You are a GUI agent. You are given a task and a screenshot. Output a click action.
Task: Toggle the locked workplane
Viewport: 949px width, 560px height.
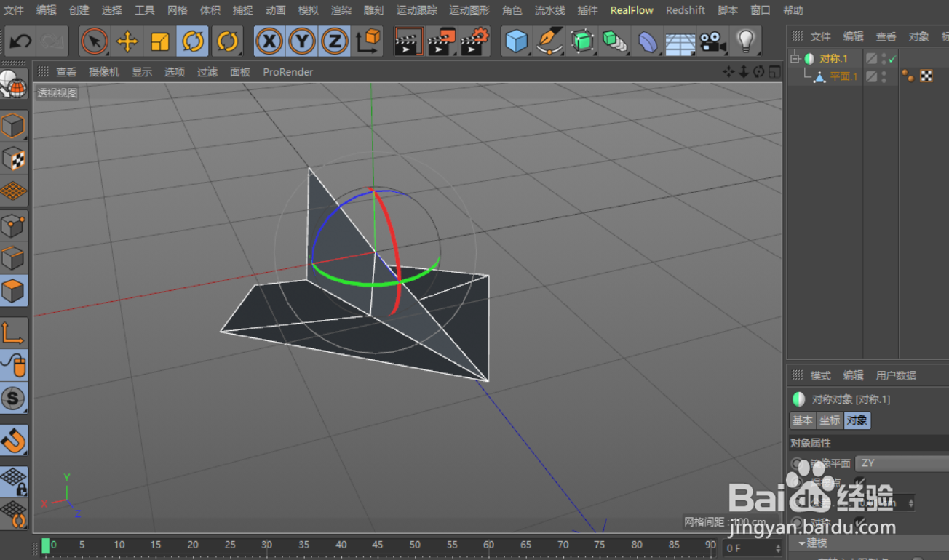(x=14, y=481)
